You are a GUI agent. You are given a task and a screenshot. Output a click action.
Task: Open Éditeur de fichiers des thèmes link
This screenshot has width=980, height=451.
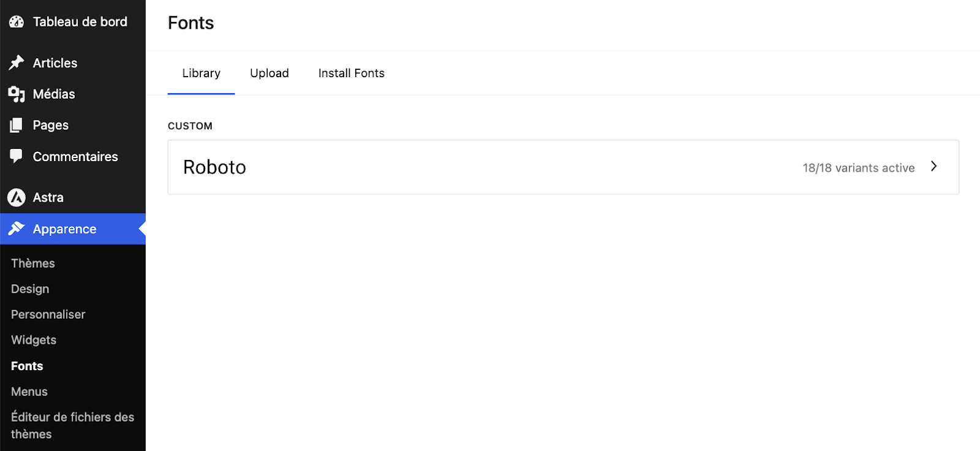coord(72,425)
